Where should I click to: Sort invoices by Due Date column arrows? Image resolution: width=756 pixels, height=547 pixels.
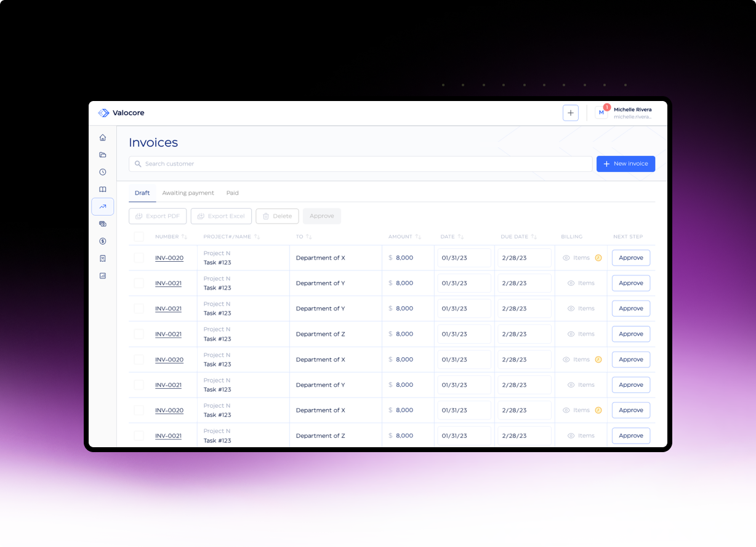pyautogui.click(x=534, y=237)
